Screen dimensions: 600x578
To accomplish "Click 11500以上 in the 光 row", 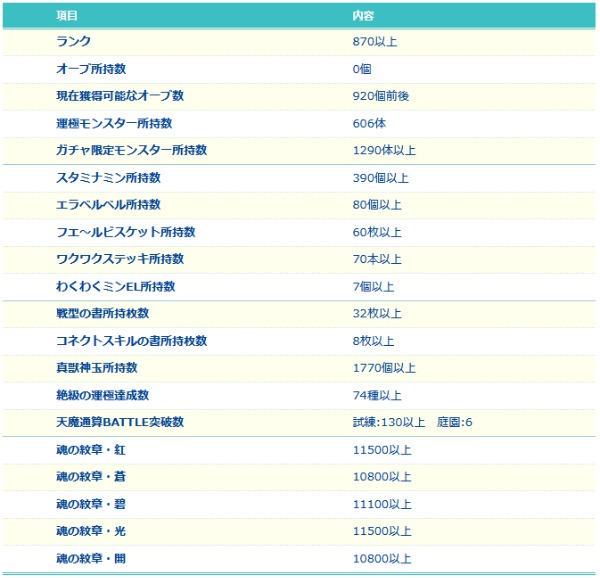I will point(382,531).
